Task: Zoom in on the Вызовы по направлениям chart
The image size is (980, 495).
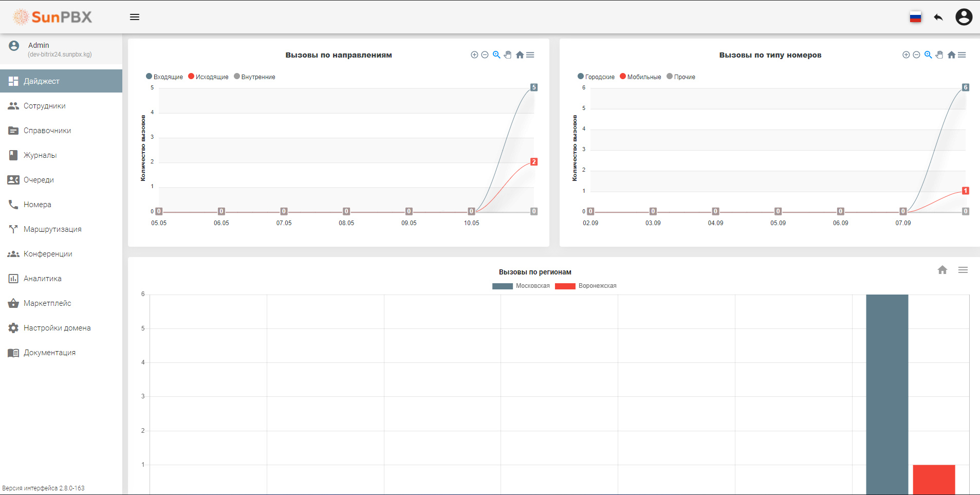Action: (x=474, y=55)
